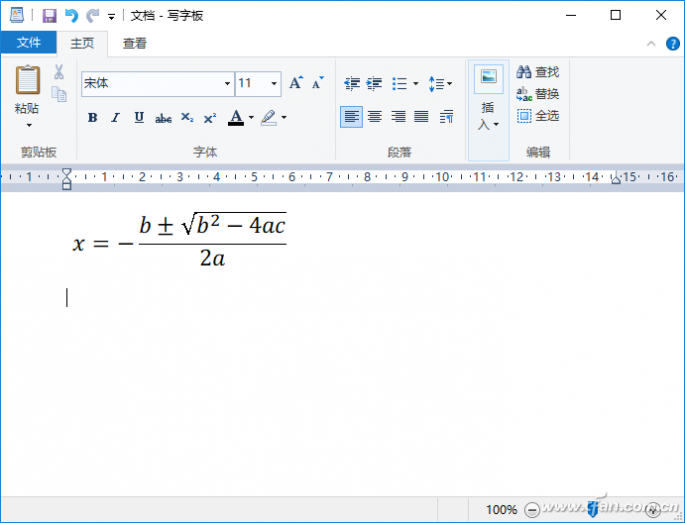
Task: Switch to the 主页 tab
Action: click(82, 43)
